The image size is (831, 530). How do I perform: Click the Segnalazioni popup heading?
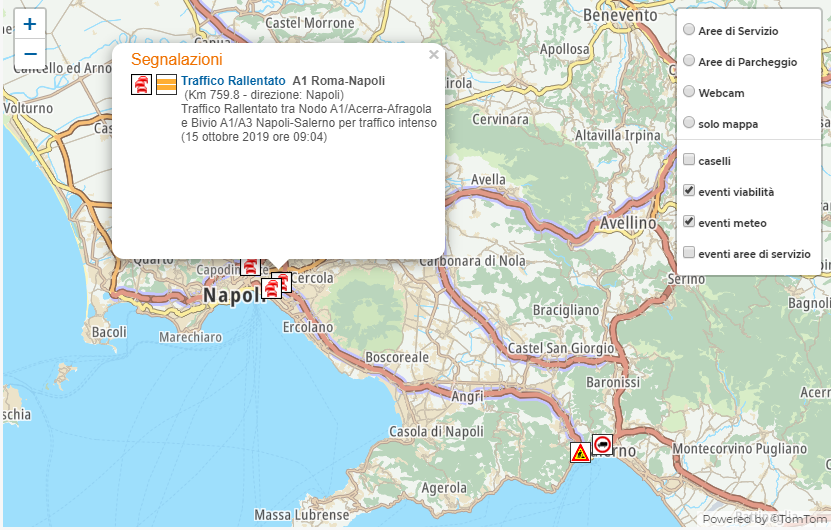176,60
